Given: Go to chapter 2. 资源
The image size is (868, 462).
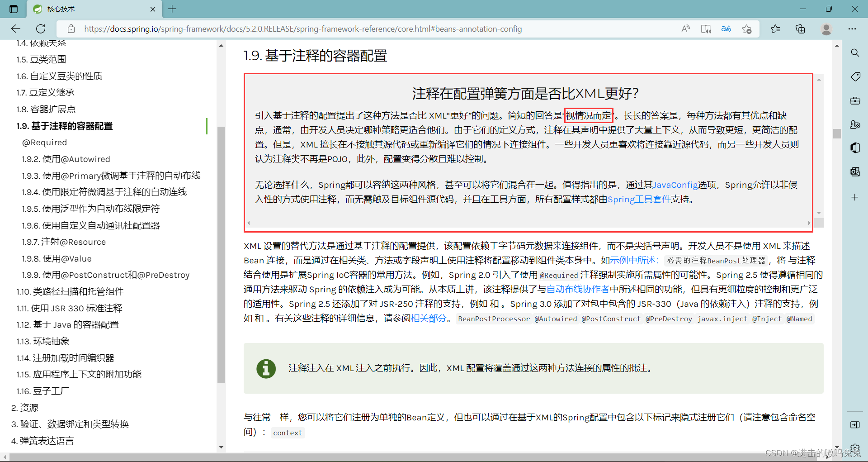Looking at the screenshot, I should point(25,408).
